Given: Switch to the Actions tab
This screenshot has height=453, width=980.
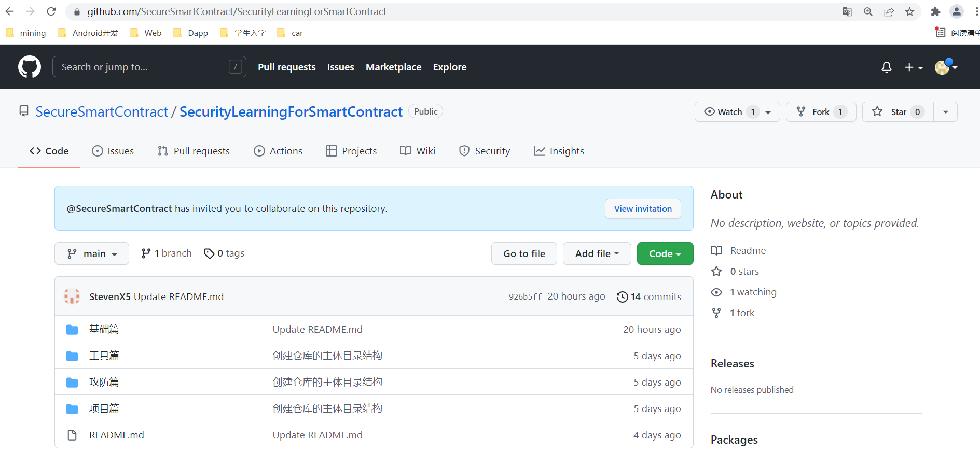Looking at the screenshot, I should point(278,151).
